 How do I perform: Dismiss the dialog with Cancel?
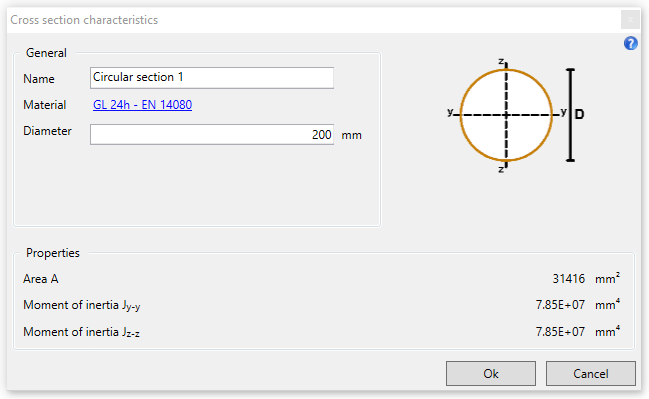tap(591, 373)
